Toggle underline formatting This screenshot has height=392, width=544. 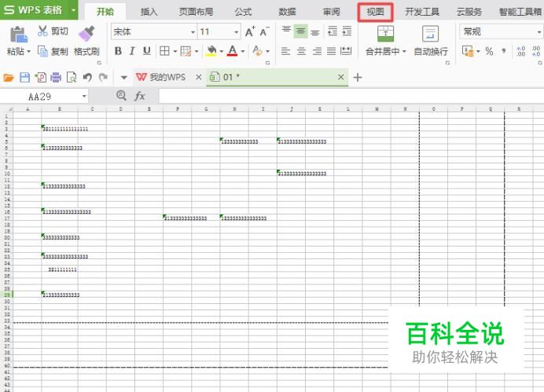[x=147, y=51]
